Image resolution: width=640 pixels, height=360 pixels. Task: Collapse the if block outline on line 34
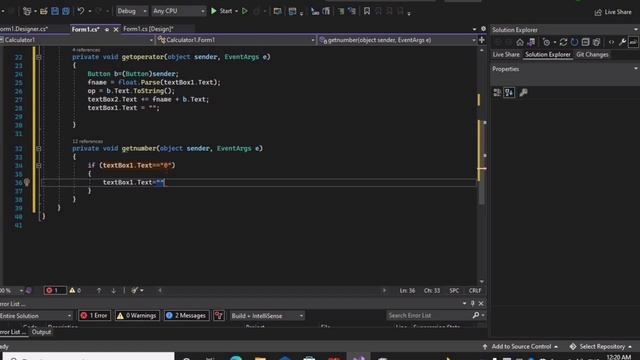pyautogui.click(x=39, y=166)
